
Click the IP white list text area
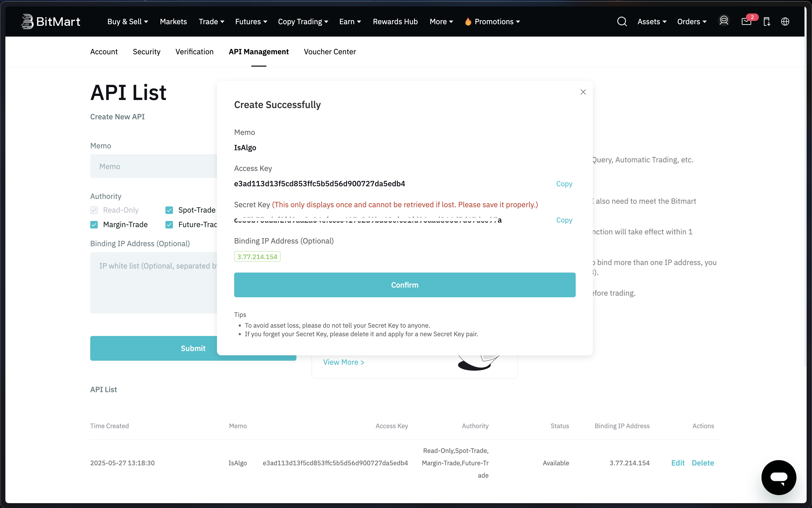pos(154,282)
